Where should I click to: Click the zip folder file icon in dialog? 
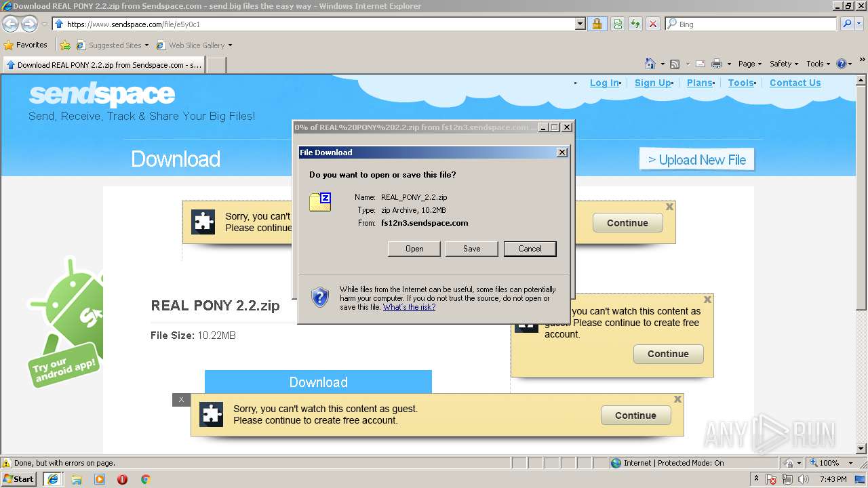click(320, 201)
